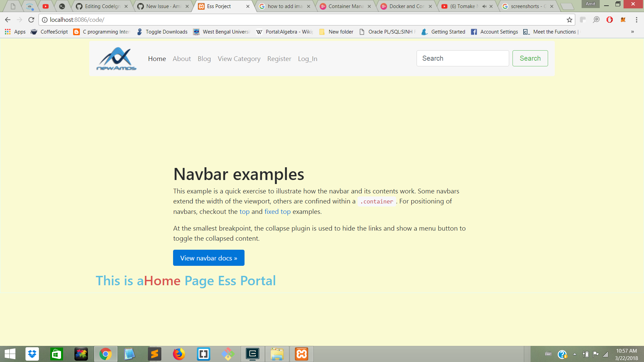This screenshot has height=362, width=644.
Task: Expand hidden bookmarks with chevron
Action: pos(632,32)
